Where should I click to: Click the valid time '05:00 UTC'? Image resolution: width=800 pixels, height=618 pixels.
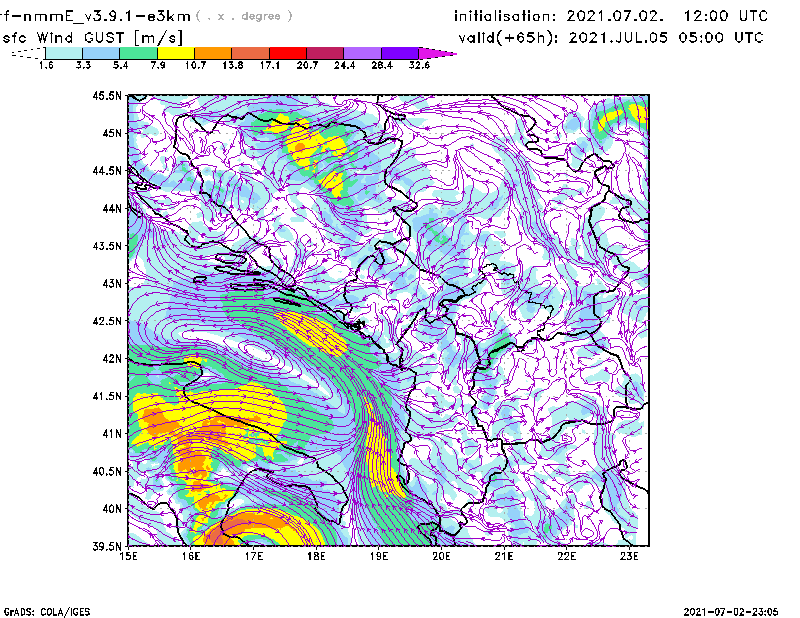click(721, 38)
